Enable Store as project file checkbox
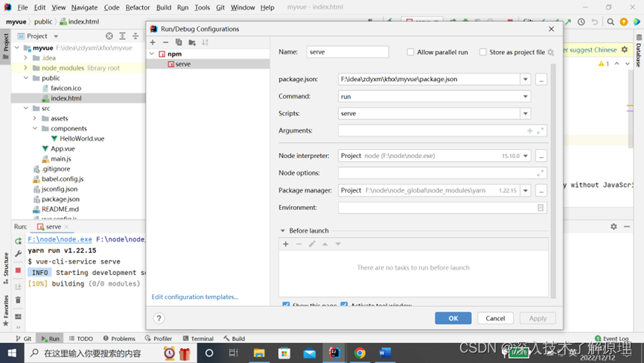This screenshot has width=644, height=363. pyautogui.click(x=483, y=52)
